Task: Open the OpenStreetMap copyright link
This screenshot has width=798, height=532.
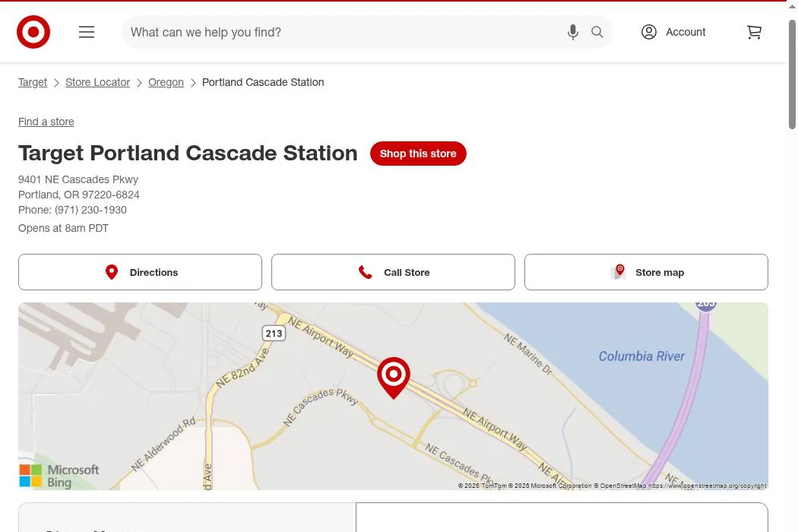Action: 707,486
